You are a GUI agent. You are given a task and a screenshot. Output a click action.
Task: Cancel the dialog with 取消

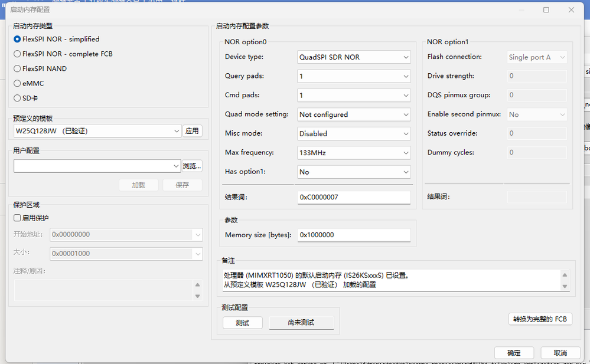point(560,353)
